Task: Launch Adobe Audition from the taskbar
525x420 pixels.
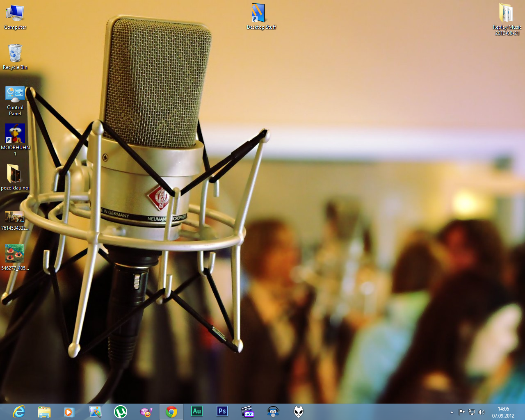Action: [x=197, y=411]
